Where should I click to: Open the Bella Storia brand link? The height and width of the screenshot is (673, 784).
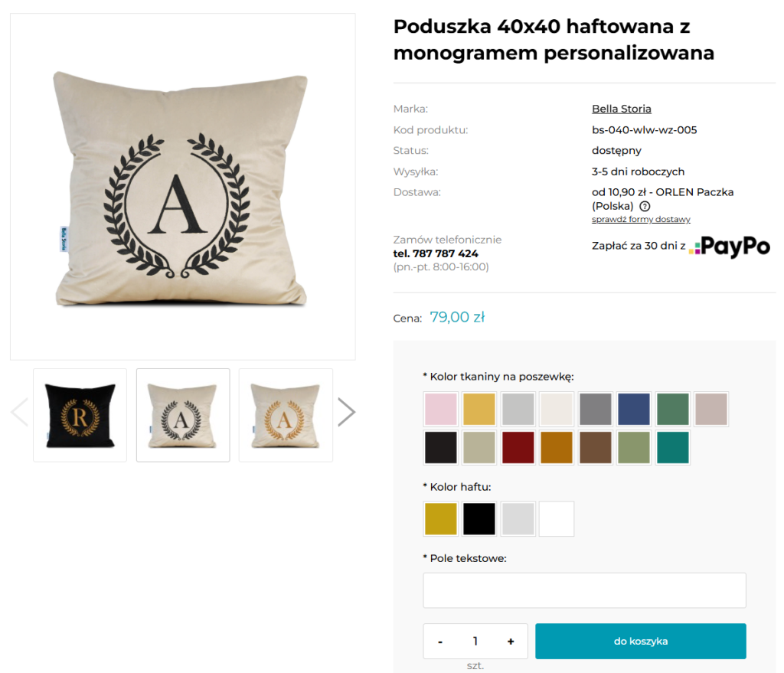(622, 109)
